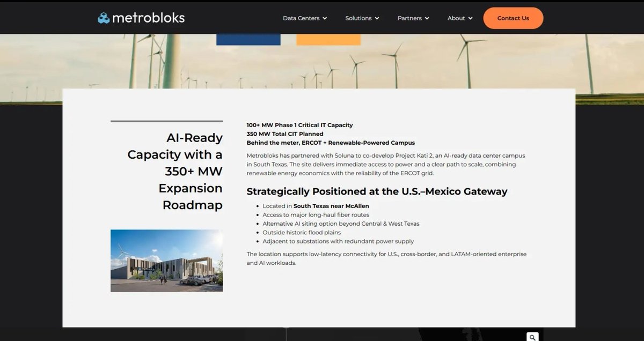Click "Alternative AI siting option" bullet

tap(341, 224)
